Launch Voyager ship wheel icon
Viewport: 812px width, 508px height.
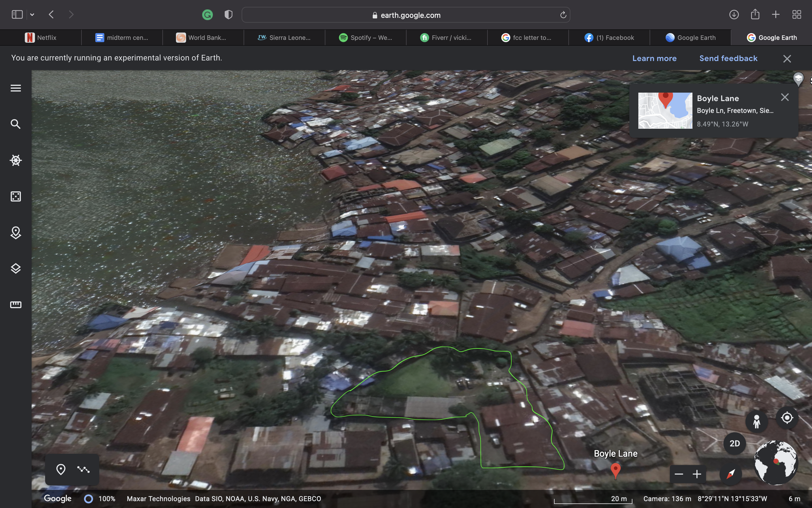(16, 160)
